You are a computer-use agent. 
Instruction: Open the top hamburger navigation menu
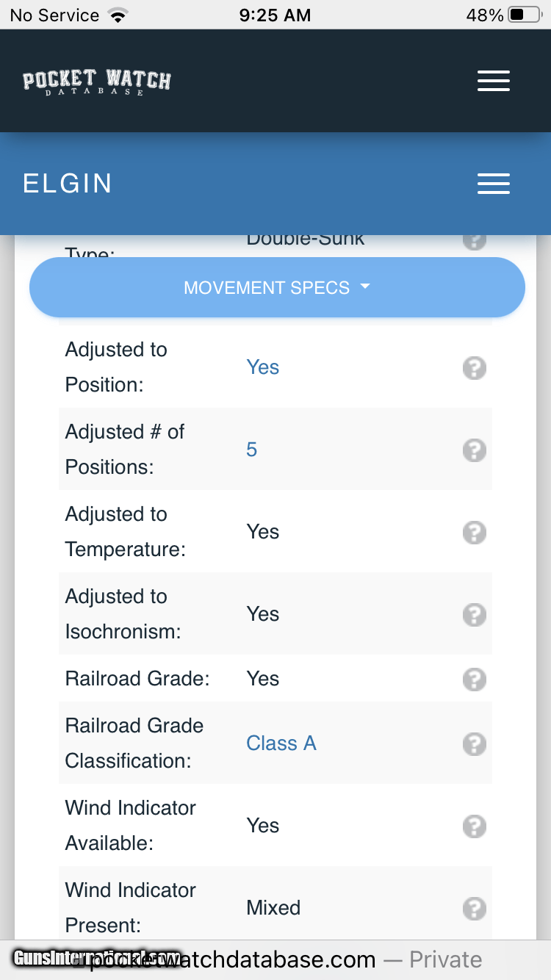point(493,81)
